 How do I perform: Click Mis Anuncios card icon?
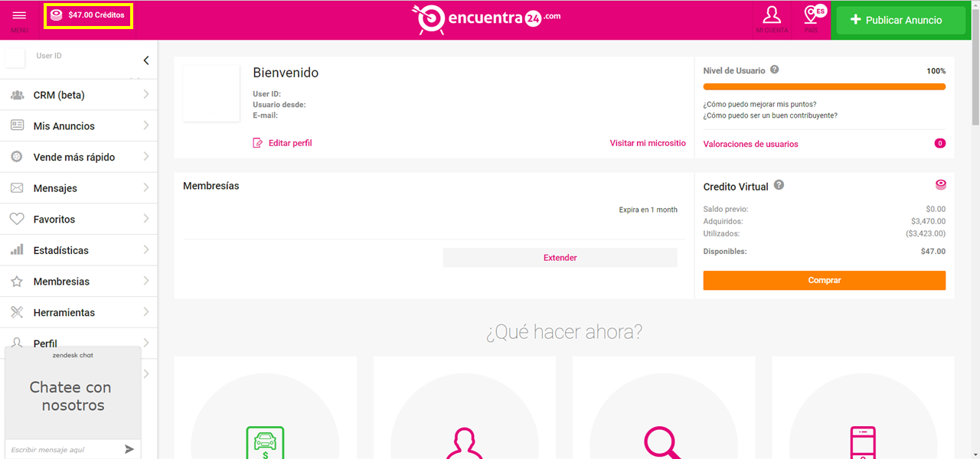coord(17,125)
